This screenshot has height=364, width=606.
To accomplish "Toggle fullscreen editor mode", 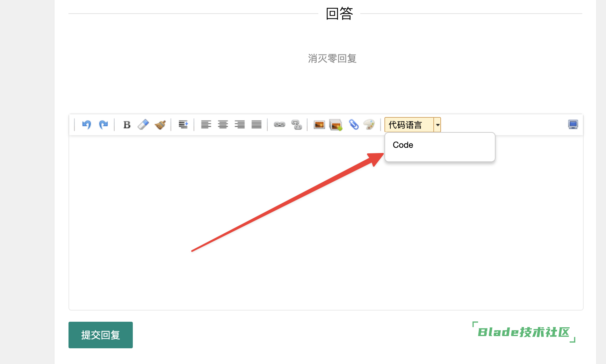I will click(x=573, y=124).
